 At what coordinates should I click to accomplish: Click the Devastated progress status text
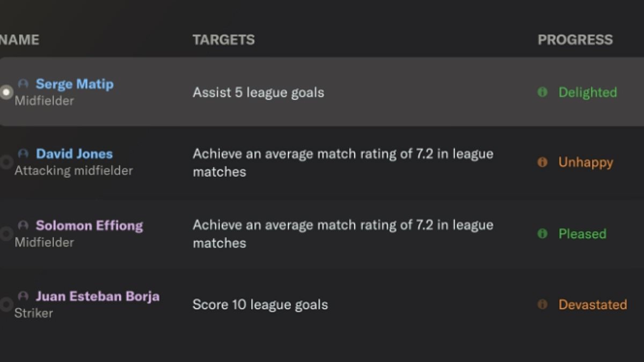coord(592,305)
